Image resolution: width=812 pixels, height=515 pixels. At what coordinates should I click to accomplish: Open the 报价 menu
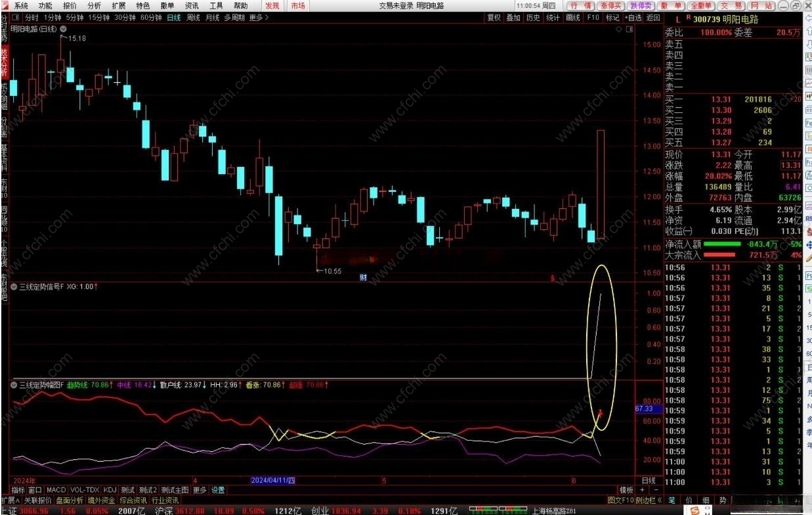pyautogui.click(x=70, y=5)
